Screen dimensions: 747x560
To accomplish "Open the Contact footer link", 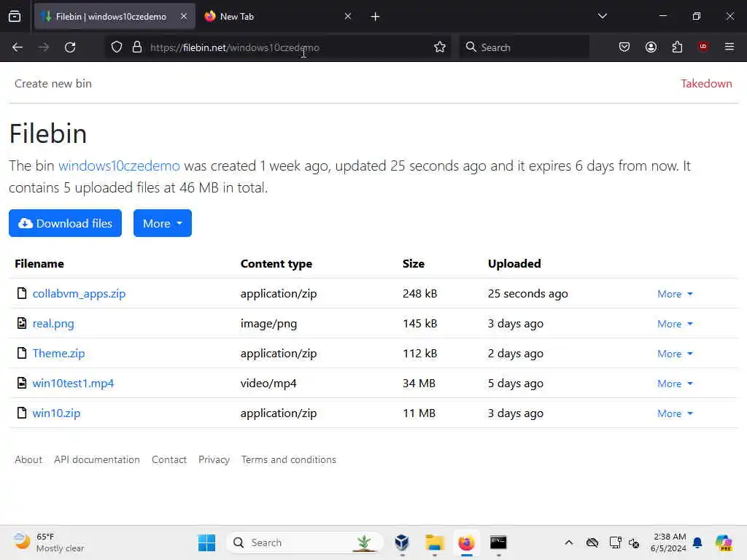I will point(169,459).
